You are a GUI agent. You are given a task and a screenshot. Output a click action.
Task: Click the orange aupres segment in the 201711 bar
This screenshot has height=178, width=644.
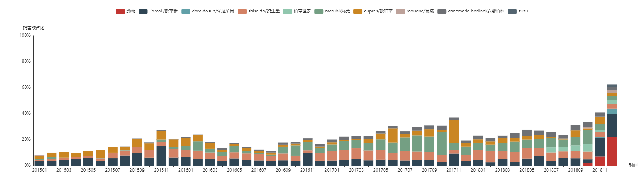coord(454,132)
